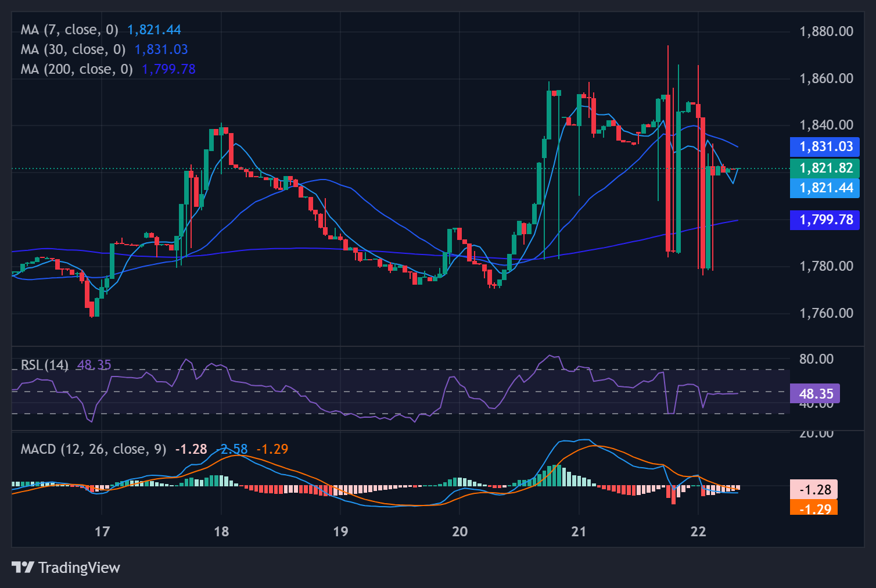Screen dimensions: 876x588
Task: Click the green 1,821.82 current price tag
Action: [825, 168]
